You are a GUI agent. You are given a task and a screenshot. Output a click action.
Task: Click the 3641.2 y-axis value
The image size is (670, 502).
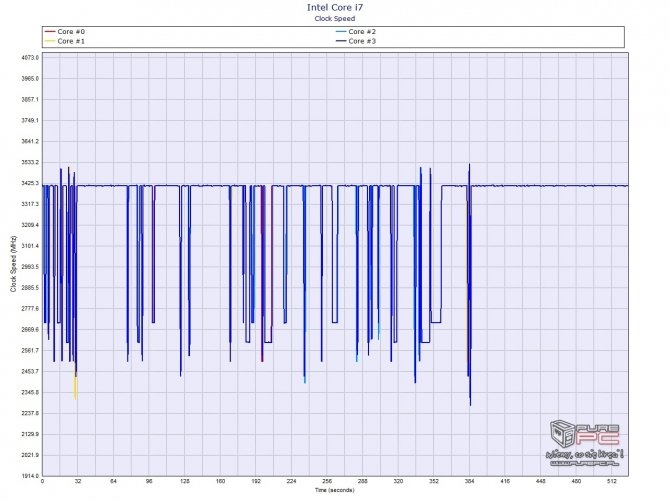[x=30, y=141]
